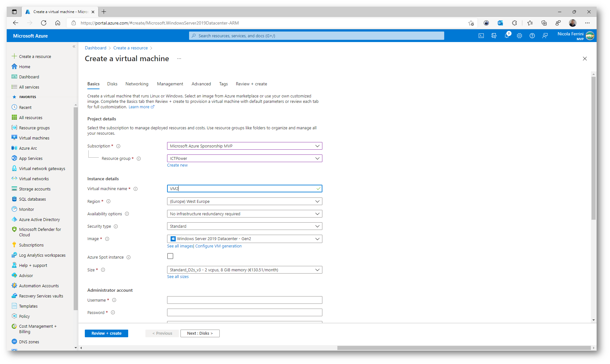Open Feedback icon in Azure header

(545, 36)
